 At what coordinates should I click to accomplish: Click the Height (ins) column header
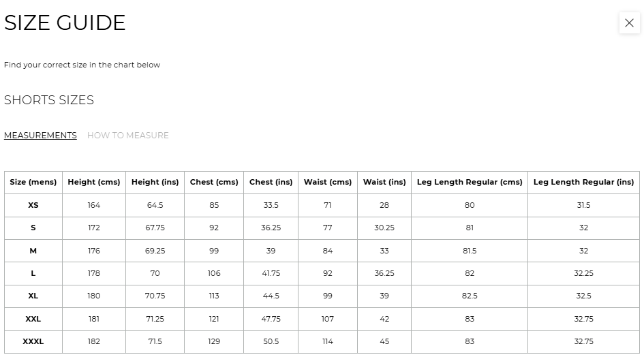(155, 183)
